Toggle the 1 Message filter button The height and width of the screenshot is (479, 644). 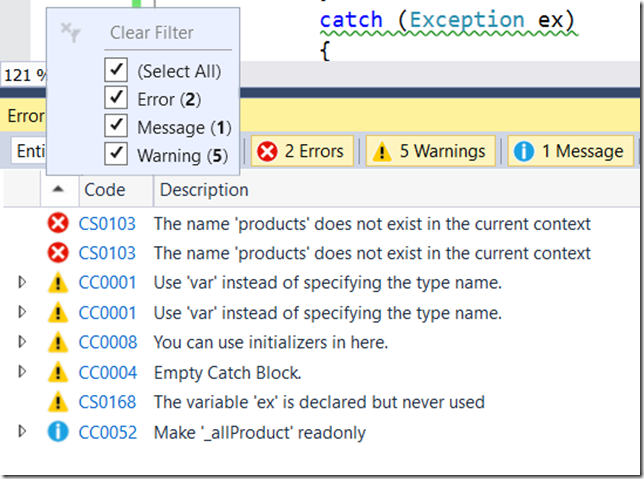[x=570, y=151]
